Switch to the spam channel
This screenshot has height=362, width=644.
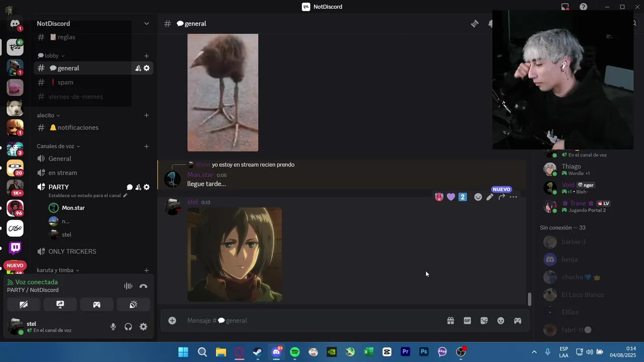(93, 82)
